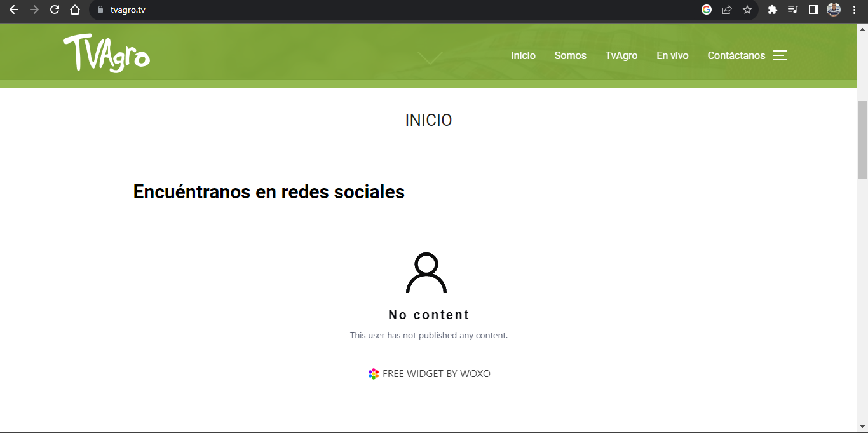Open the FREE WIDGET BY WOXO link

click(437, 374)
